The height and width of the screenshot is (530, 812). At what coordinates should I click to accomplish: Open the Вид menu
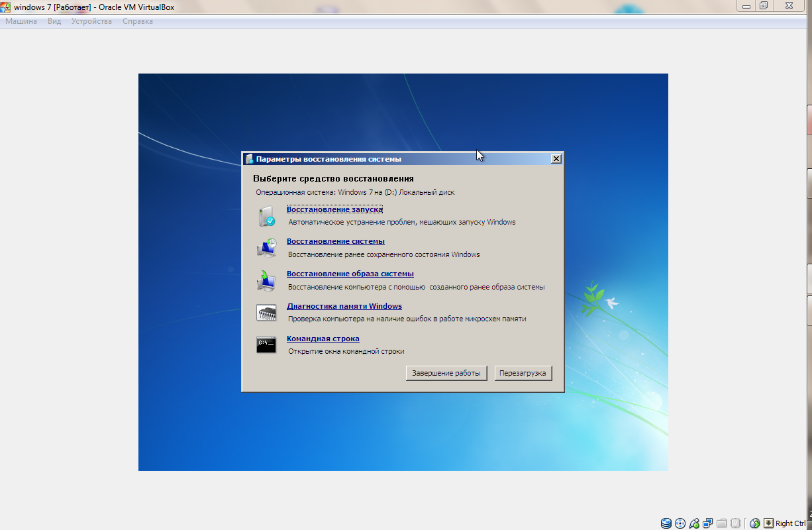(x=54, y=21)
